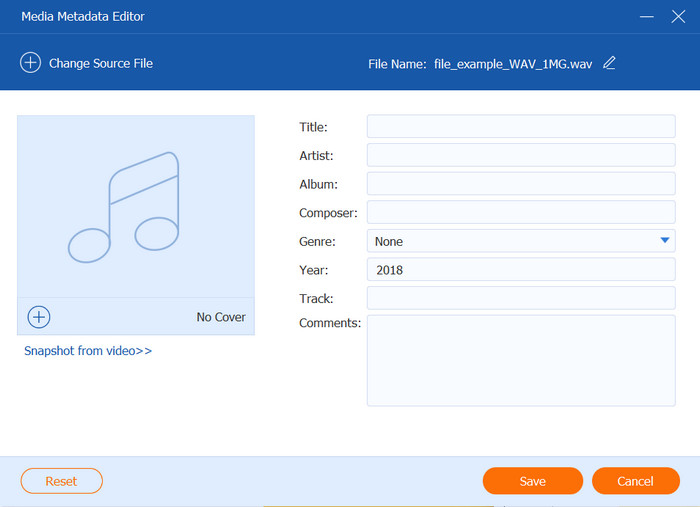Close the Media Metadata Editor window

678,17
